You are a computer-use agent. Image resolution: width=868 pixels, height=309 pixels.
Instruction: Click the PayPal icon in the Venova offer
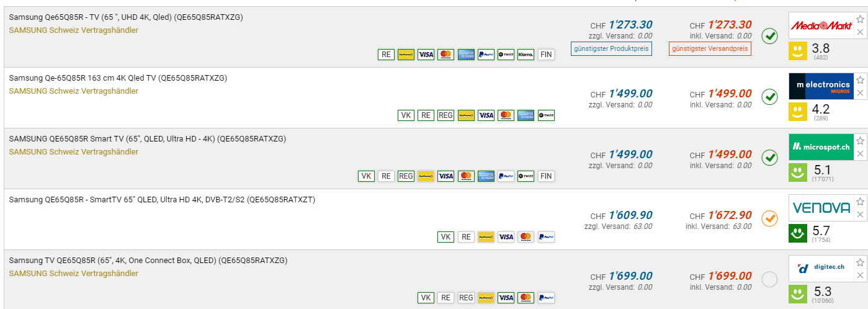(546, 237)
